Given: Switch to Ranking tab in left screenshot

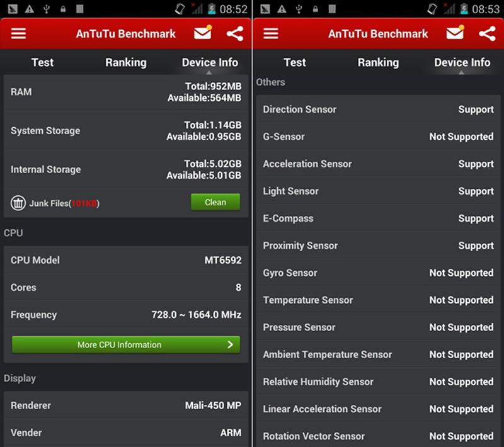Looking at the screenshot, I should (x=126, y=62).
